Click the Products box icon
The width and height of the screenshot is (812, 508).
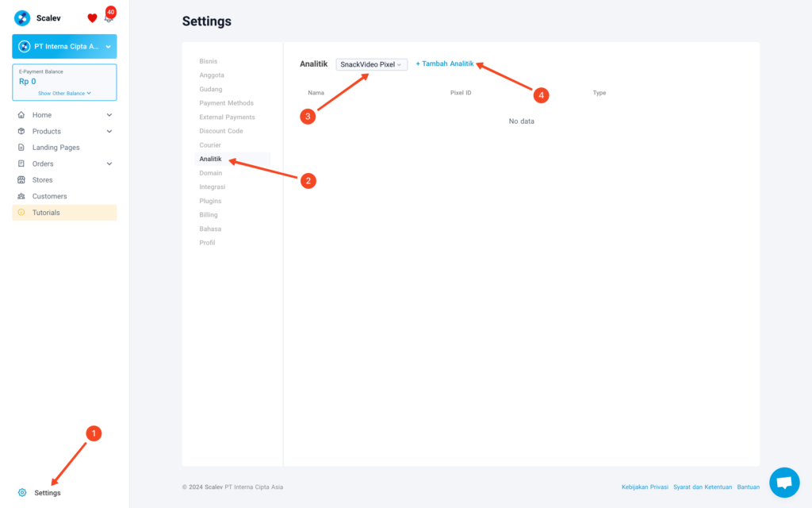point(21,131)
